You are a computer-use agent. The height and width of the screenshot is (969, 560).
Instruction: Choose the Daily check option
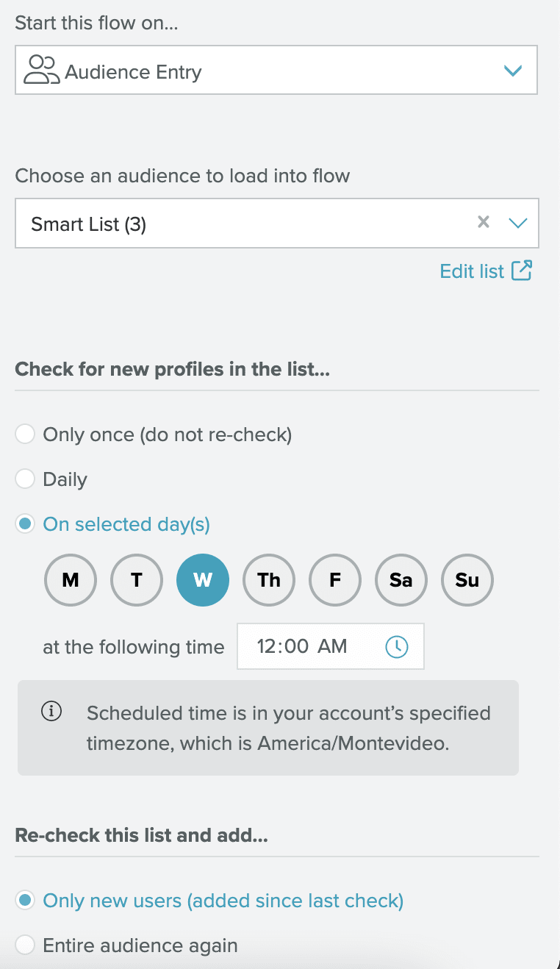[26, 479]
